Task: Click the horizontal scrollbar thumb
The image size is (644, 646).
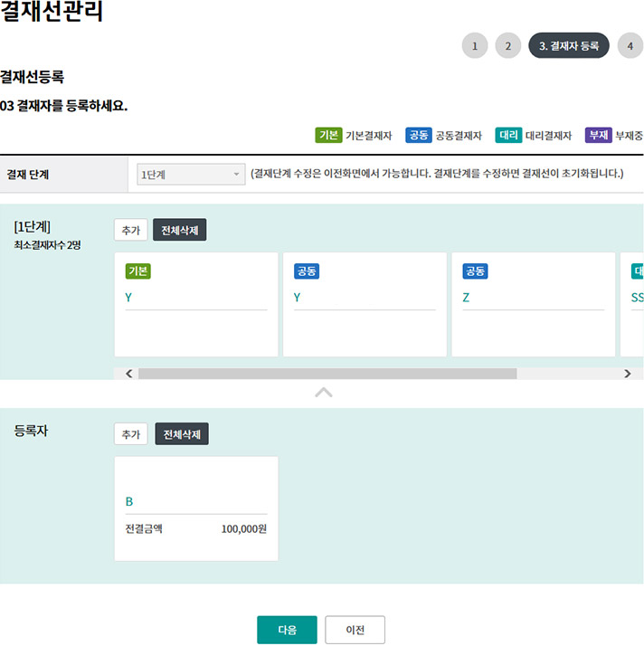Action: (x=327, y=373)
